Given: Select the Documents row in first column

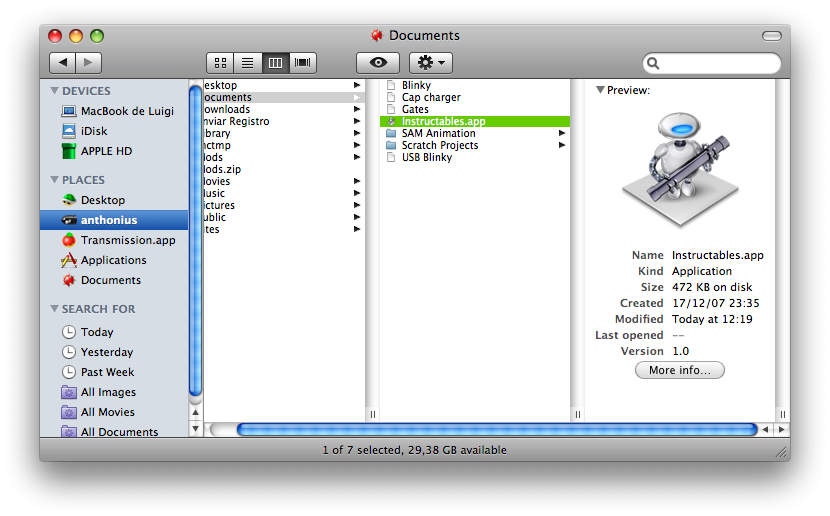Looking at the screenshot, I should tap(284, 97).
